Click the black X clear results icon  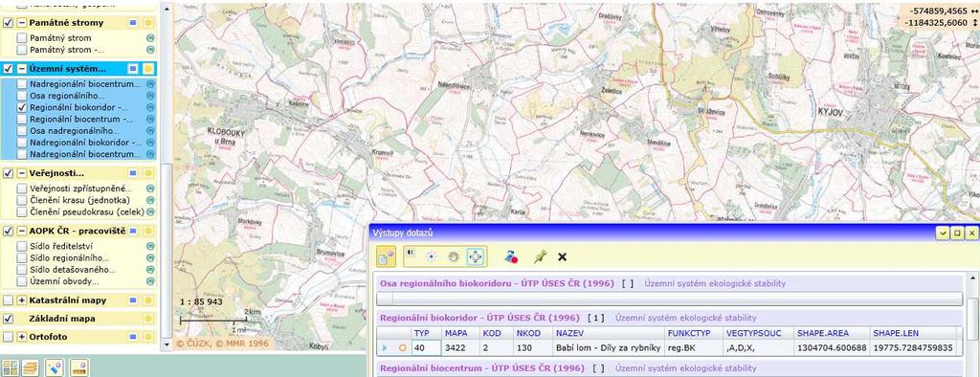[562, 256]
